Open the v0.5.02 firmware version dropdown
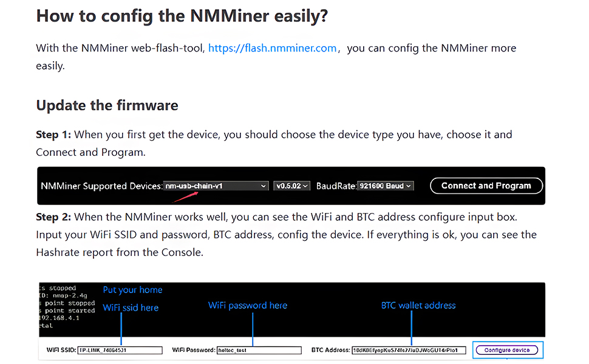 click(x=292, y=186)
